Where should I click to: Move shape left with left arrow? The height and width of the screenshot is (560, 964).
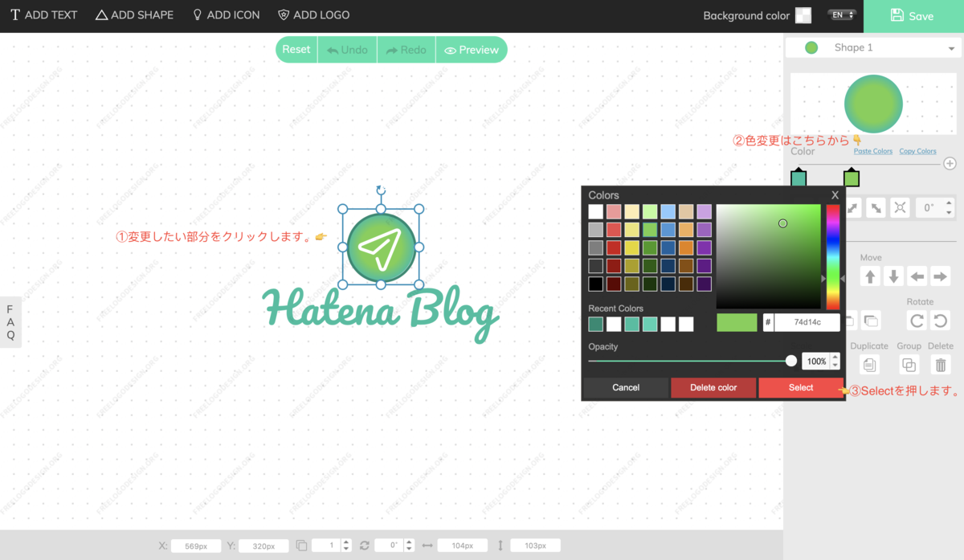917,276
